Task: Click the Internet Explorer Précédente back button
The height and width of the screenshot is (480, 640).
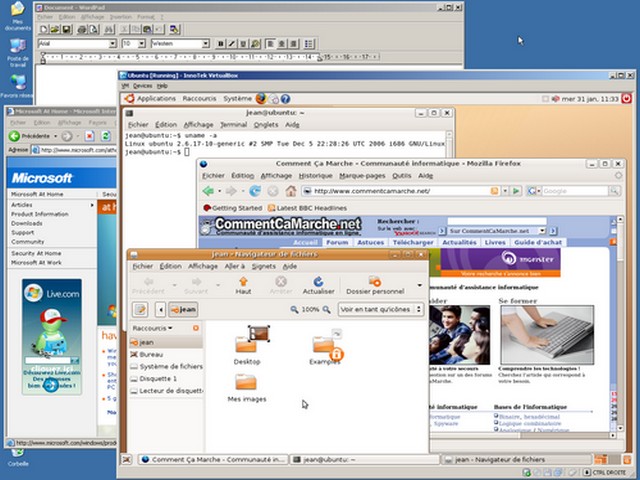Action: click(30, 136)
